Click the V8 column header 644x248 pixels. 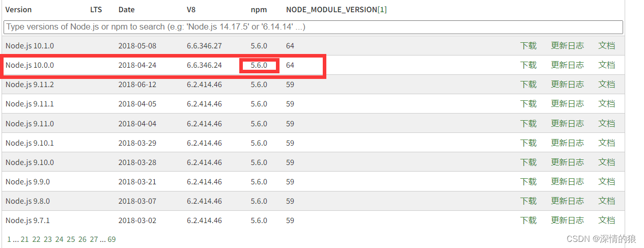coord(192,10)
